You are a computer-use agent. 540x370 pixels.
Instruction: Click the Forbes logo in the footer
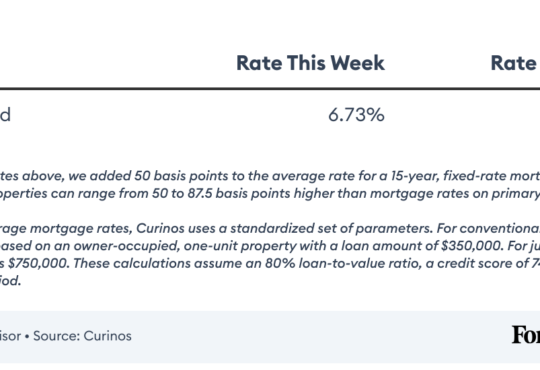[526, 335]
